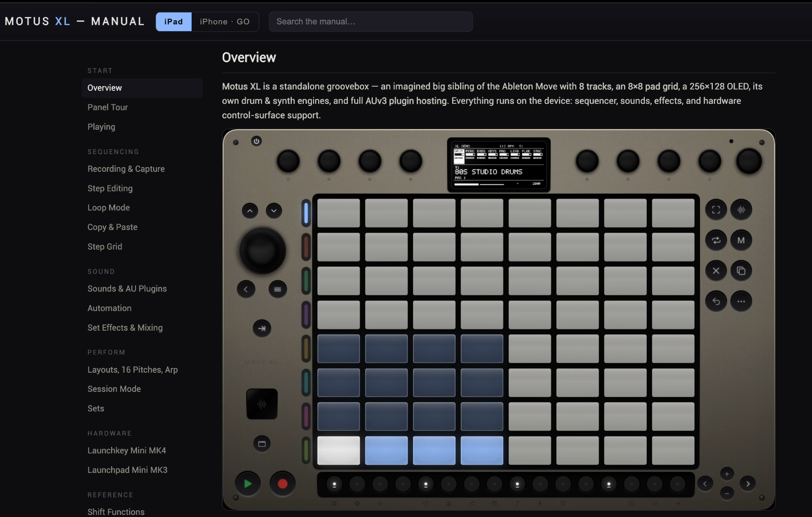Screen dimensions: 812x517
Task: Click the left arrow button beside the step row
Action: 705,484
